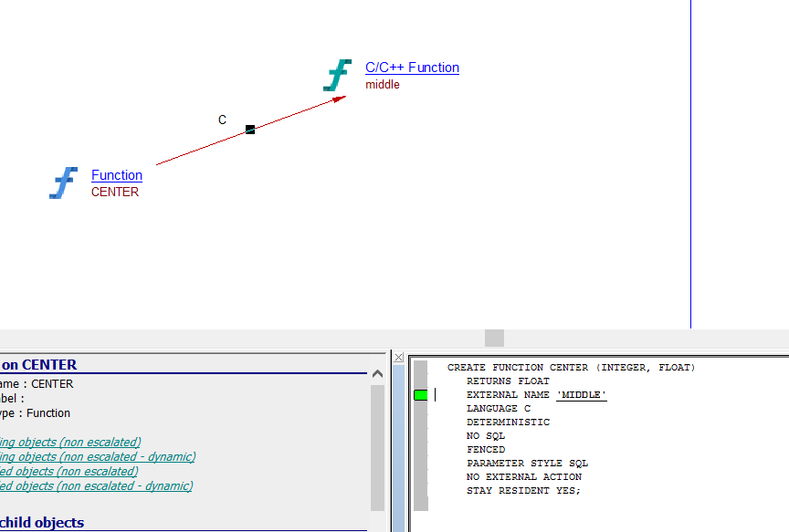Click the green marker in code gutter
The height and width of the screenshot is (532, 789).
[x=420, y=395]
